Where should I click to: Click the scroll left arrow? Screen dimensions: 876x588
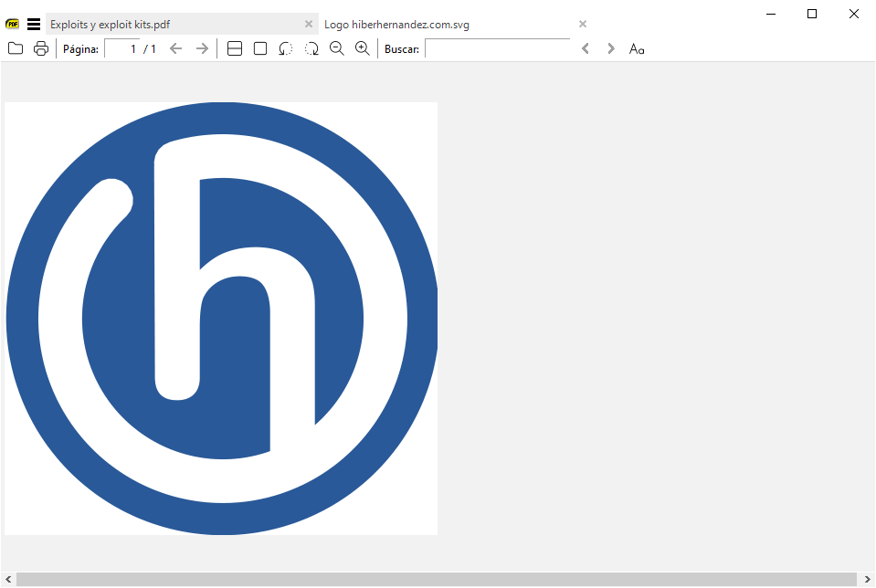coord(8,579)
